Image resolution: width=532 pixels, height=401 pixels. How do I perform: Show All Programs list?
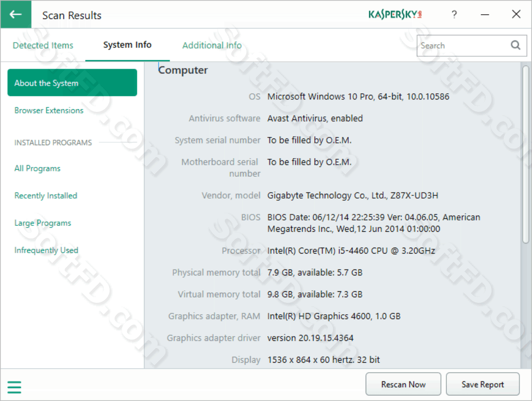tap(37, 169)
